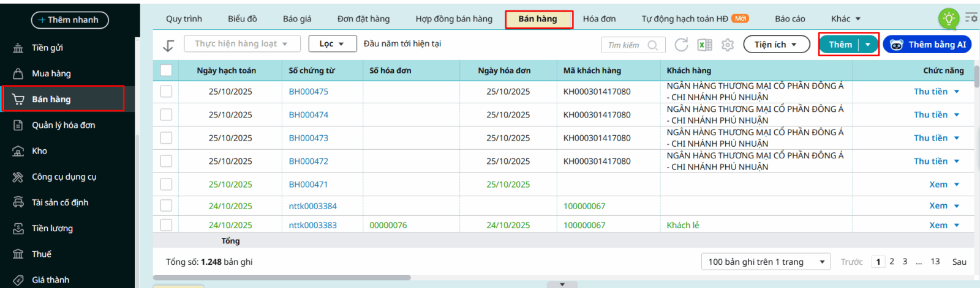Image resolution: width=980 pixels, height=288 pixels.
Task: Click the green lightbulb suggestion icon
Action: point(948,19)
